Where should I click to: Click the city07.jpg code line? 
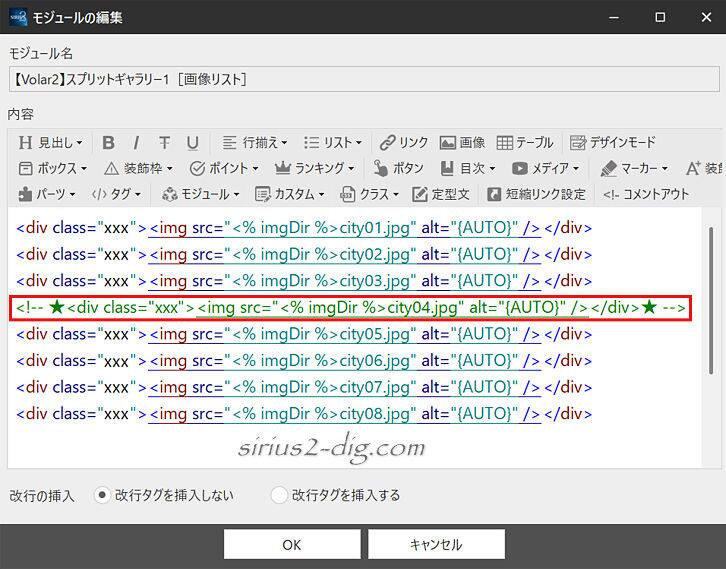(304, 387)
